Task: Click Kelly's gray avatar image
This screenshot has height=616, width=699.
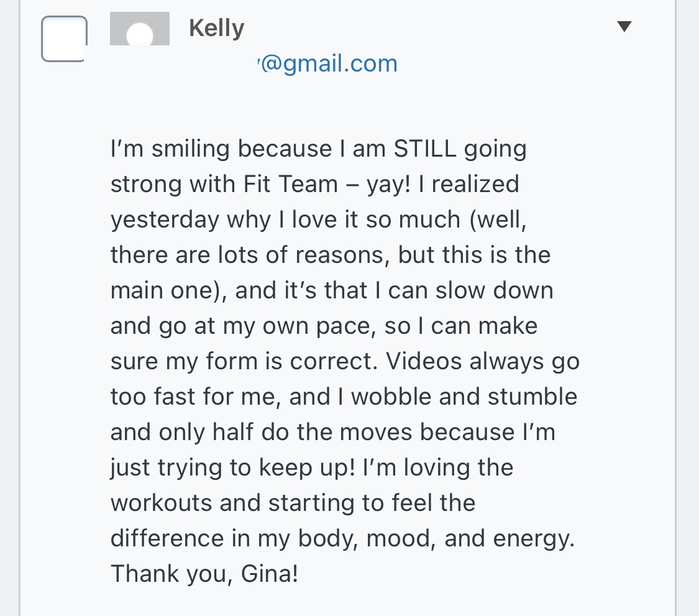Action: (140, 29)
